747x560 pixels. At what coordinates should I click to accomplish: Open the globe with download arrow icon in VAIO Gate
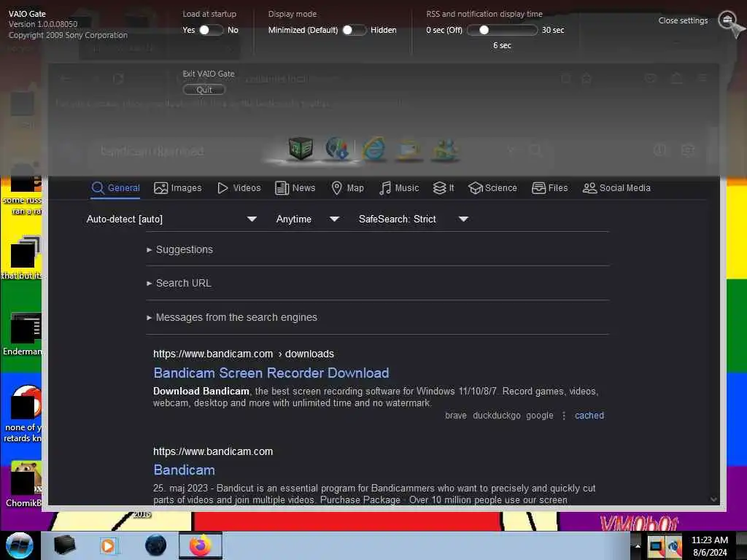[337, 148]
